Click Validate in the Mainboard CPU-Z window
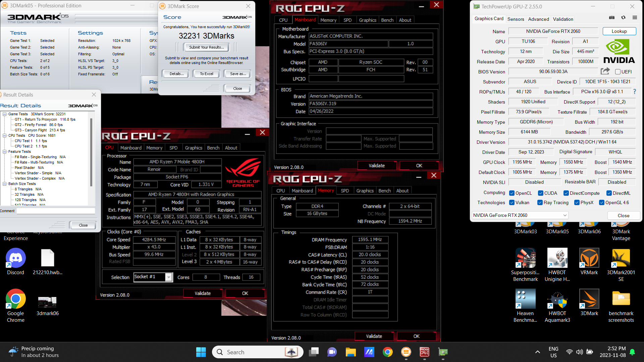 pyautogui.click(x=377, y=166)
